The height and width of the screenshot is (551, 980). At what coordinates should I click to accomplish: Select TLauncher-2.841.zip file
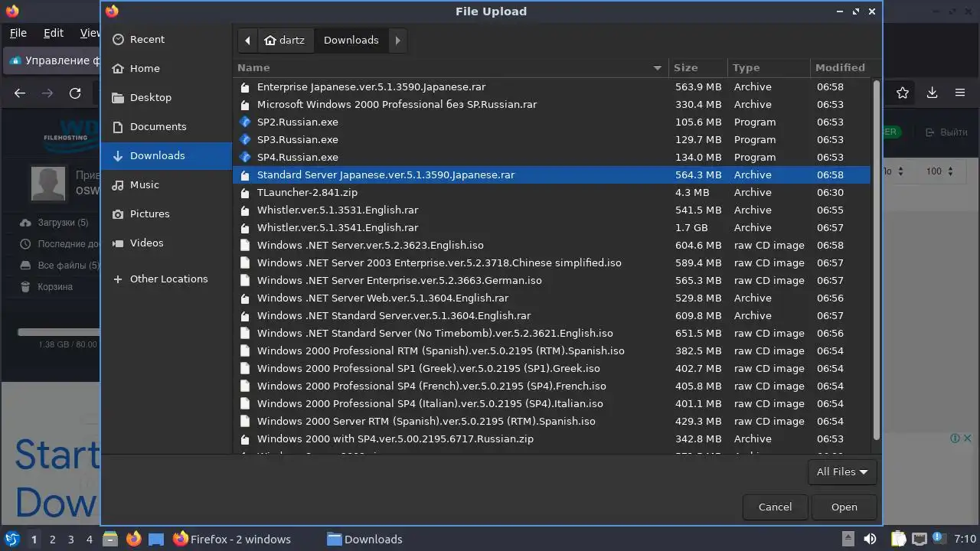551,192
